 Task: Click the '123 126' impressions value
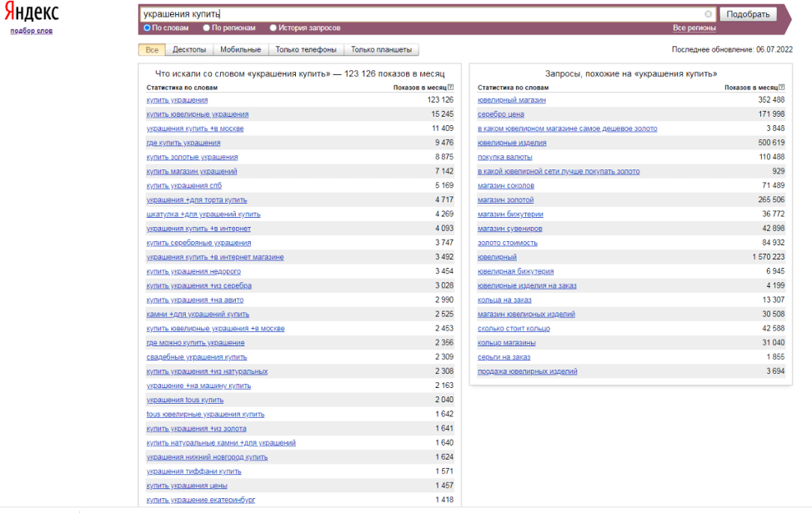pyautogui.click(x=440, y=100)
